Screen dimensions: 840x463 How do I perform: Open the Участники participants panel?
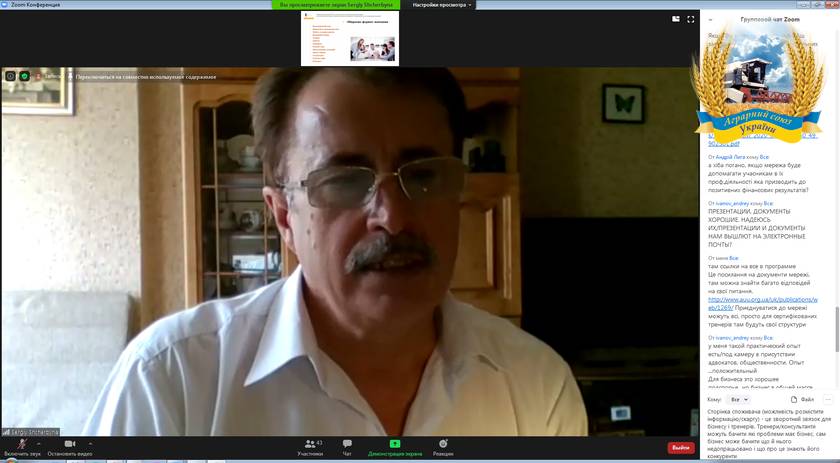pyautogui.click(x=310, y=448)
